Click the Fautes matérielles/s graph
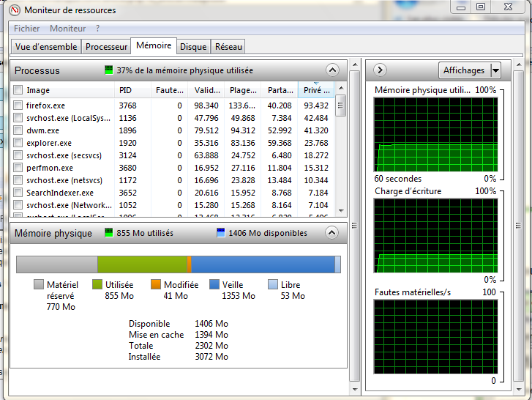The width and height of the screenshot is (532, 400). [x=435, y=336]
